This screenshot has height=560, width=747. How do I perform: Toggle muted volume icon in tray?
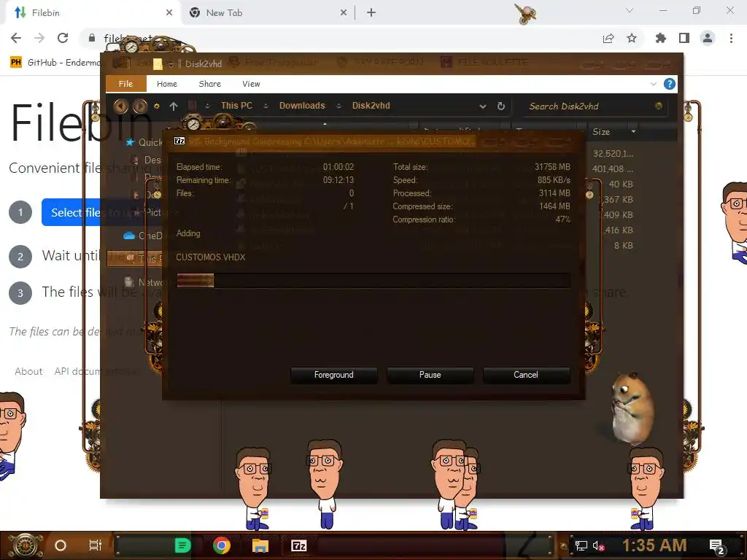(598, 545)
